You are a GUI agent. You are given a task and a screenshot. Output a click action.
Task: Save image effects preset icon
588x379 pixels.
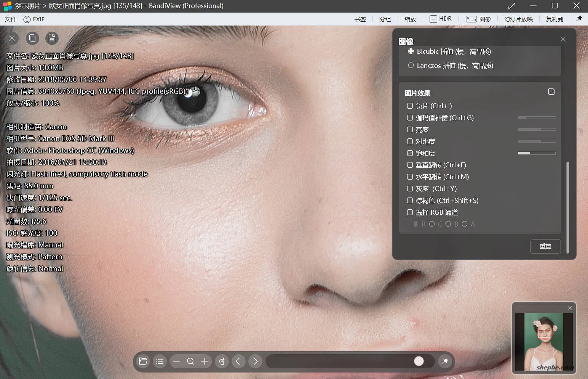(x=551, y=92)
